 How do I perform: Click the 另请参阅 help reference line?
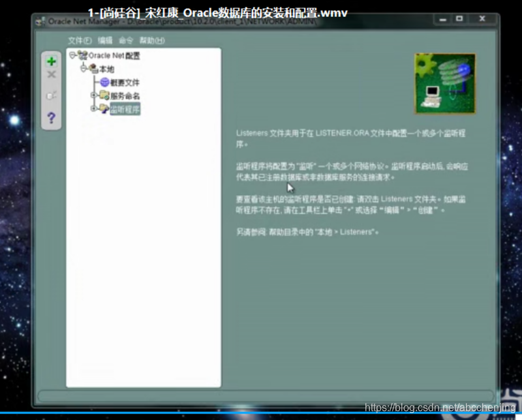(x=307, y=232)
